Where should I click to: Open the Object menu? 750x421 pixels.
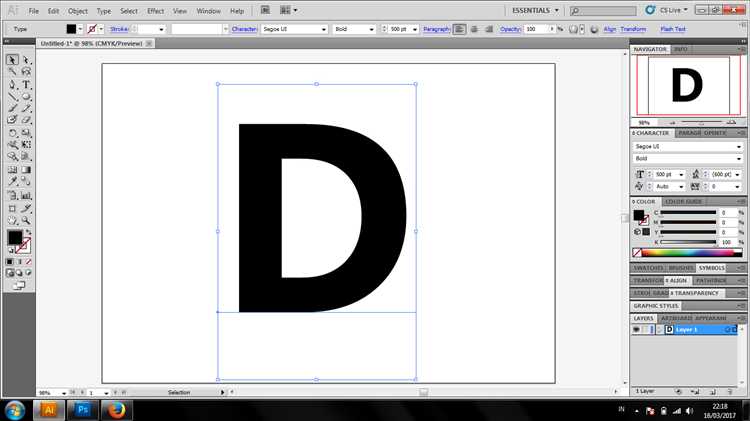[77, 11]
